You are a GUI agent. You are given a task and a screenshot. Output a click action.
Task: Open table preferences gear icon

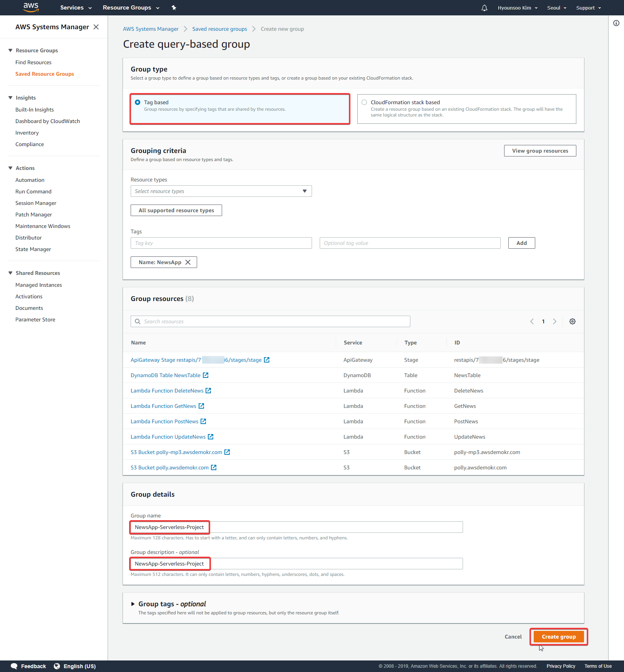(x=572, y=321)
